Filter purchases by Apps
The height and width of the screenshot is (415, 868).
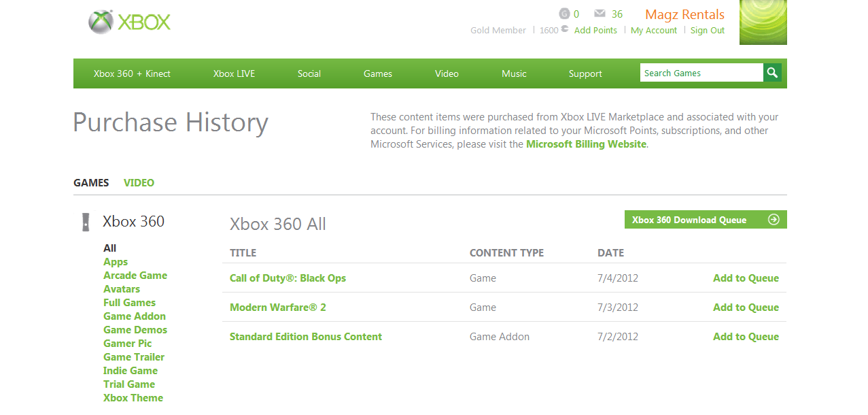116,261
